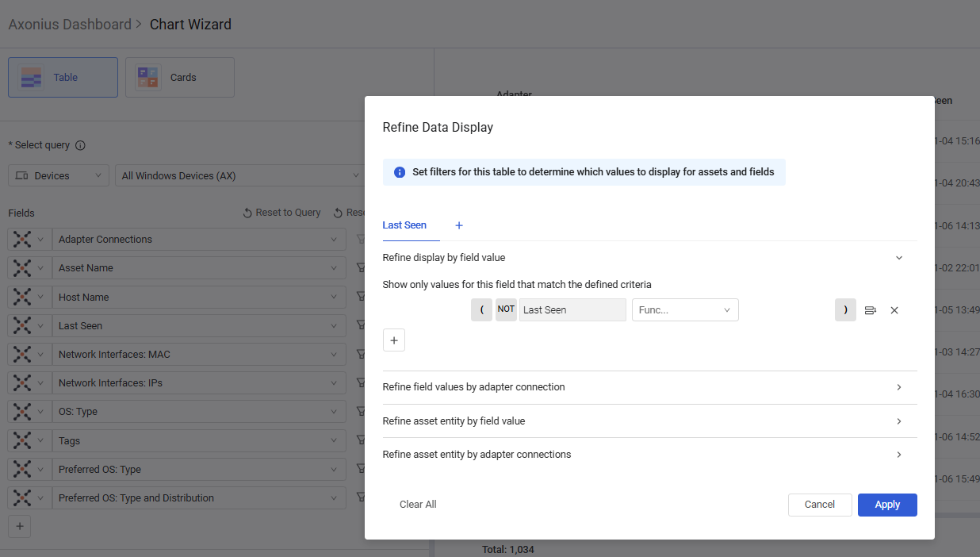Click adapter icon beside Network Interfaces: IPs
Screen dimensions: 980x557
click(x=22, y=382)
